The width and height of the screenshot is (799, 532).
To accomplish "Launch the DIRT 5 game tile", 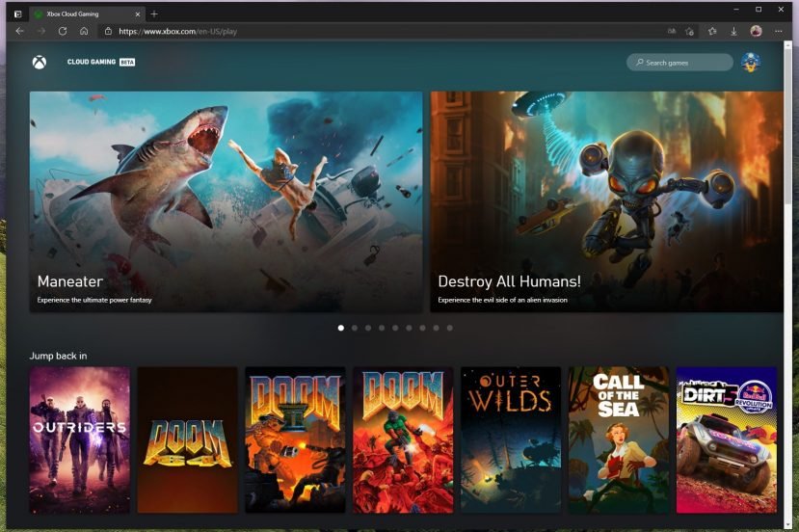I will tap(727, 440).
